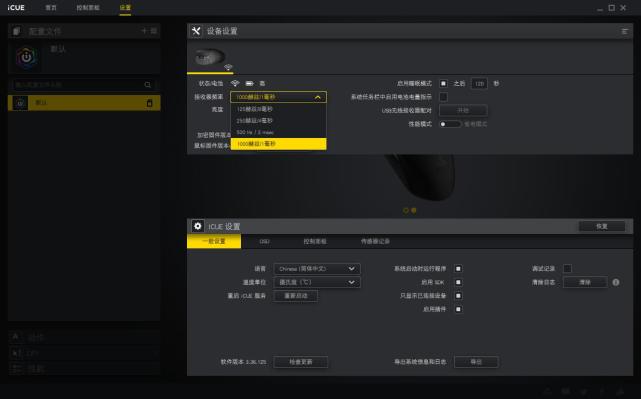Click the 清除 clear logs button
The height and width of the screenshot is (399, 641).
click(x=585, y=282)
